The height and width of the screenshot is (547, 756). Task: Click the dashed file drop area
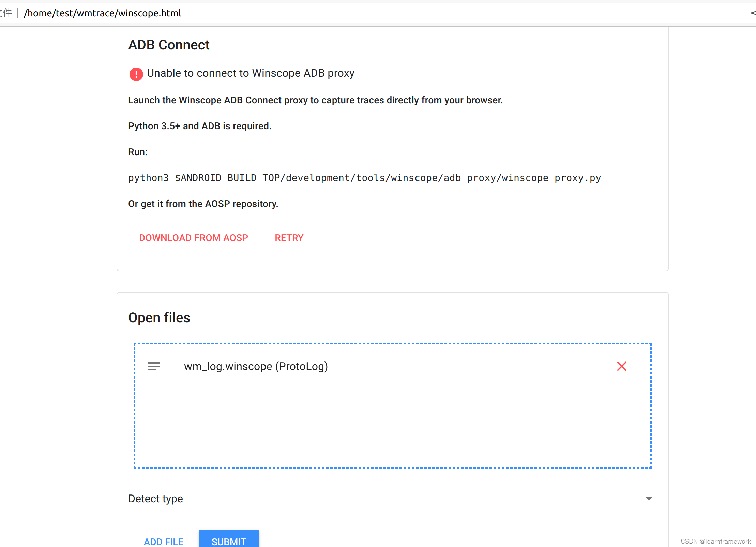point(392,406)
